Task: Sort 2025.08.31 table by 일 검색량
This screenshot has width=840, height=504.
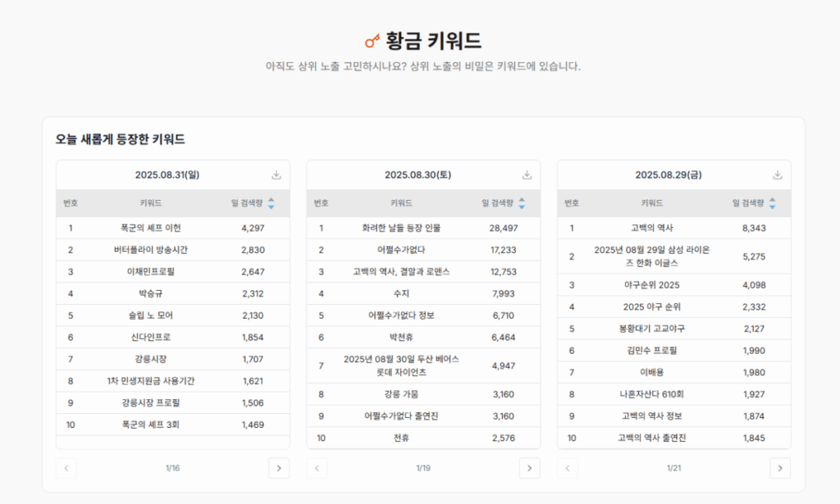Action: (271, 203)
